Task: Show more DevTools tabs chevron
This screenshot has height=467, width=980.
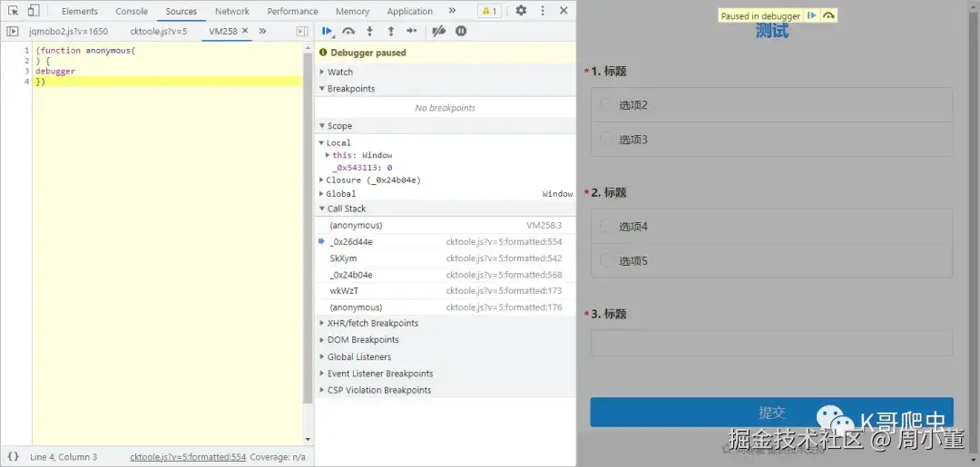Action: click(x=452, y=11)
